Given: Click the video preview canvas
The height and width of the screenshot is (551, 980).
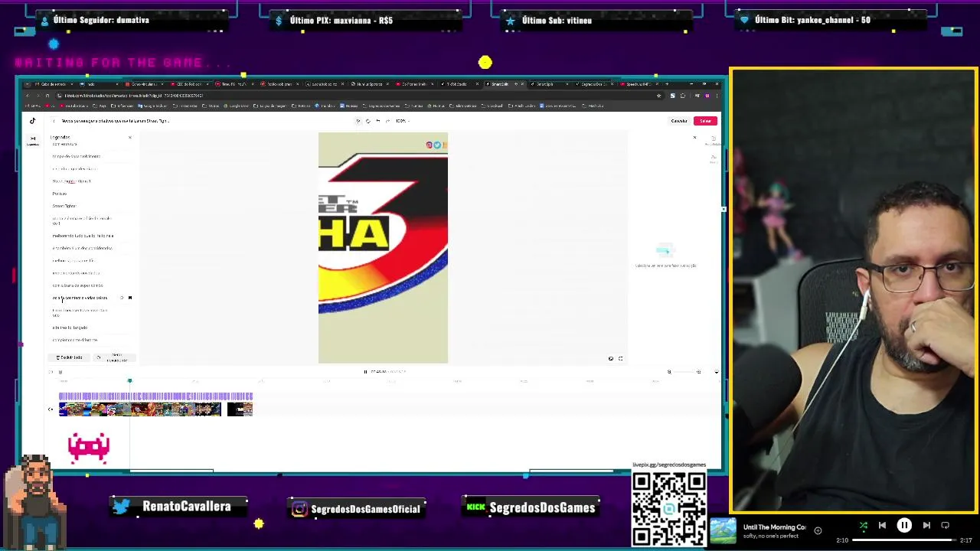Looking at the screenshot, I should [383, 248].
